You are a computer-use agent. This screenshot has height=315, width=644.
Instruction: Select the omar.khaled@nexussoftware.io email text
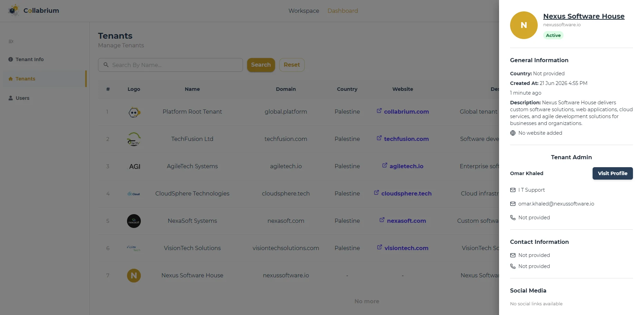pos(556,204)
